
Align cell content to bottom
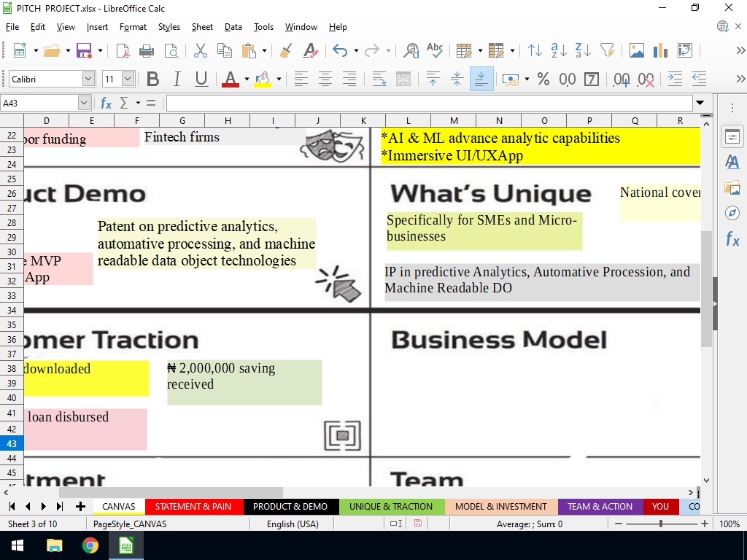(481, 79)
